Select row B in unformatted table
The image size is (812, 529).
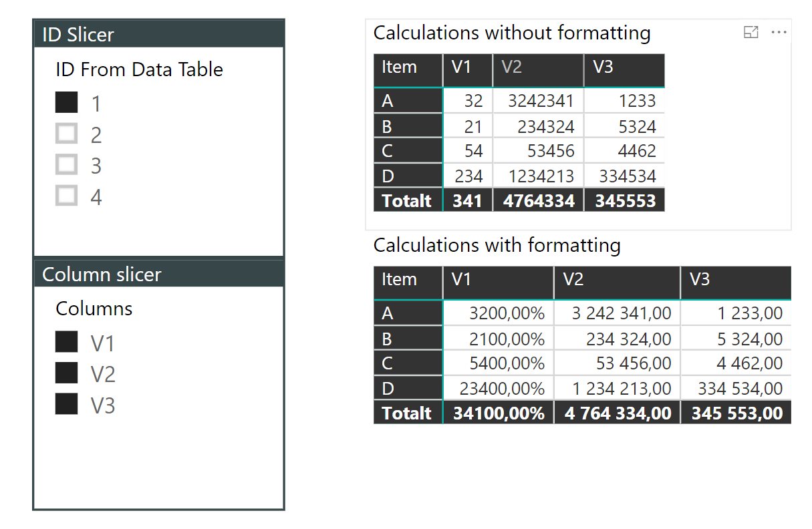pyautogui.click(x=408, y=126)
